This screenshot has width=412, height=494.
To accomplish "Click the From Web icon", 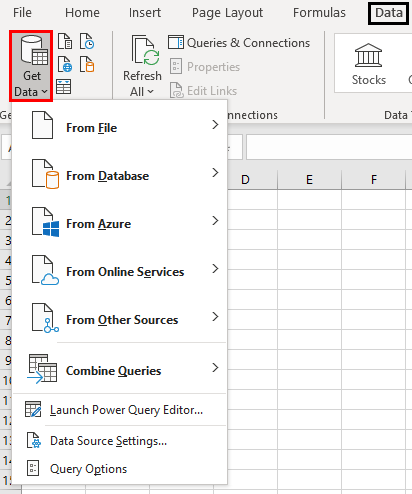I will [65, 64].
